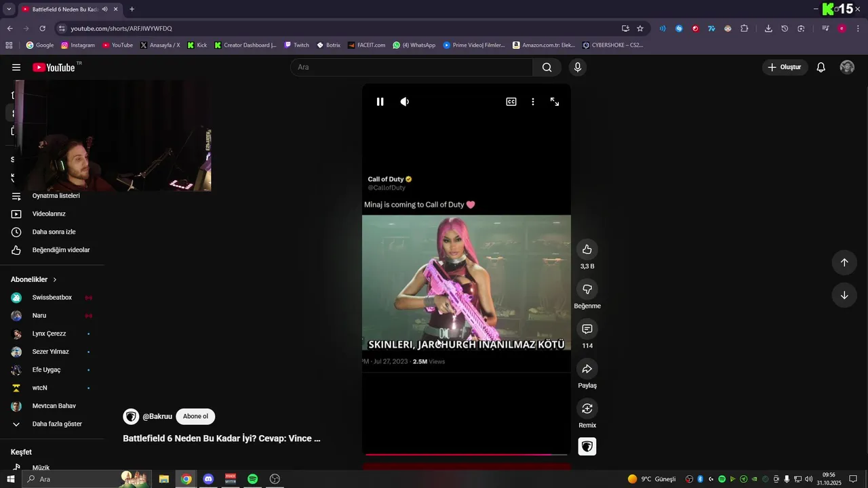Image resolution: width=868 pixels, height=488 pixels.
Task: Open the @Bakruu channel link
Action: pos(157,416)
